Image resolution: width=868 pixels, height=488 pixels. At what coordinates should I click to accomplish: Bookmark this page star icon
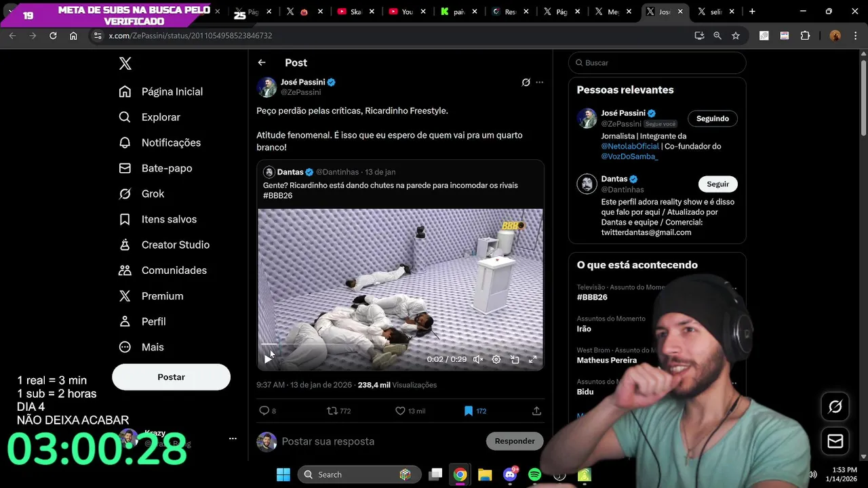[736, 36]
